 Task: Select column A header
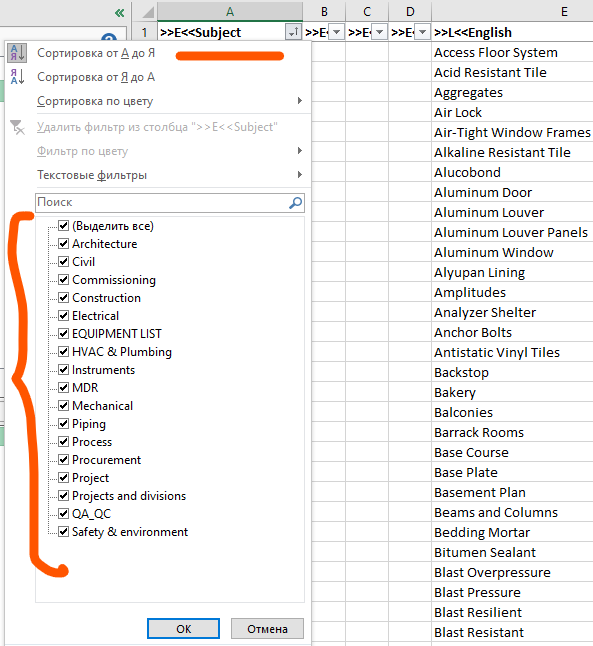[x=230, y=12]
